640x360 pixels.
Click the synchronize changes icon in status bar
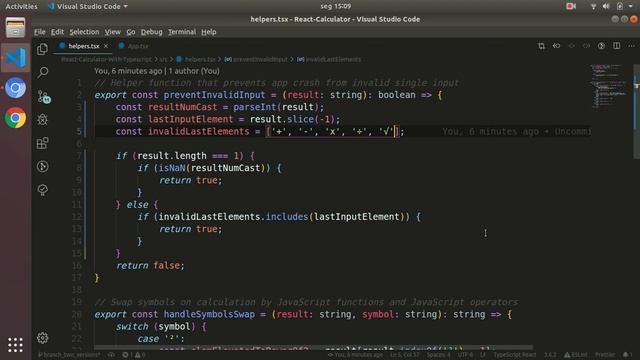pyautogui.click(x=111, y=355)
